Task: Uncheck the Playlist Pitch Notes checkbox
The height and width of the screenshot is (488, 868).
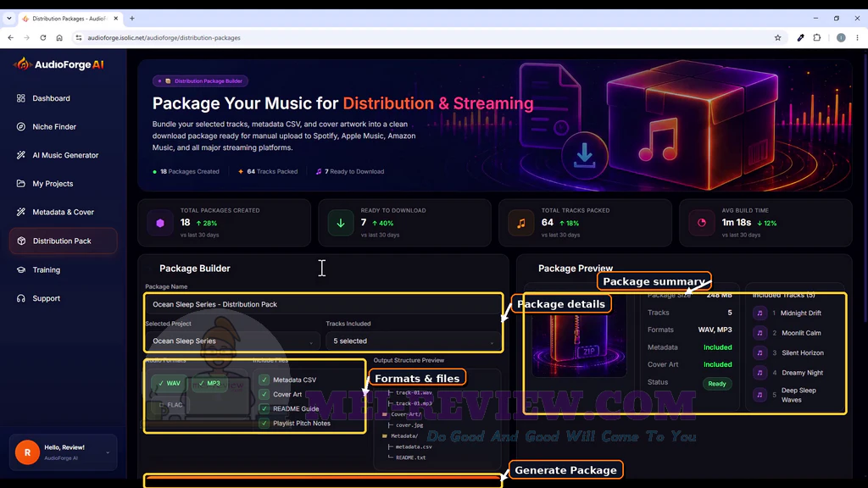Action: (264, 424)
